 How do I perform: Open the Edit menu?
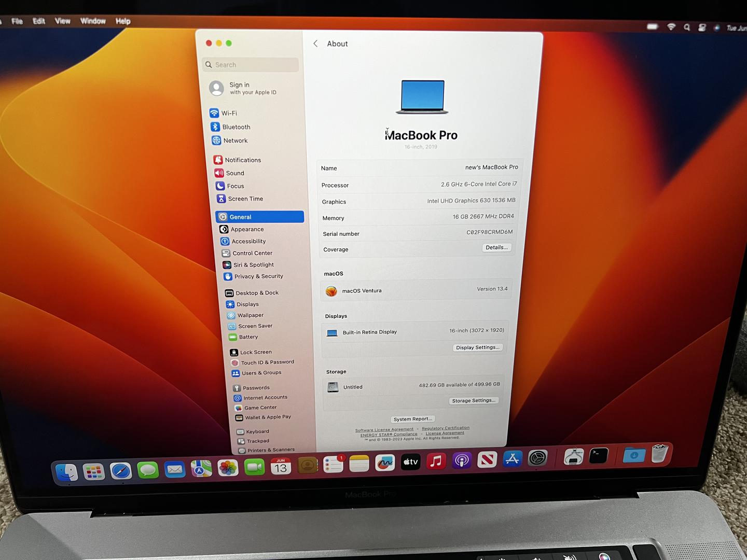pyautogui.click(x=39, y=21)
